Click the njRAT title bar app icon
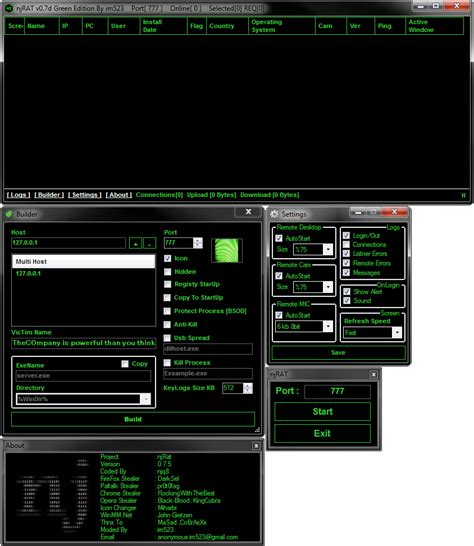 click(9, 8)
